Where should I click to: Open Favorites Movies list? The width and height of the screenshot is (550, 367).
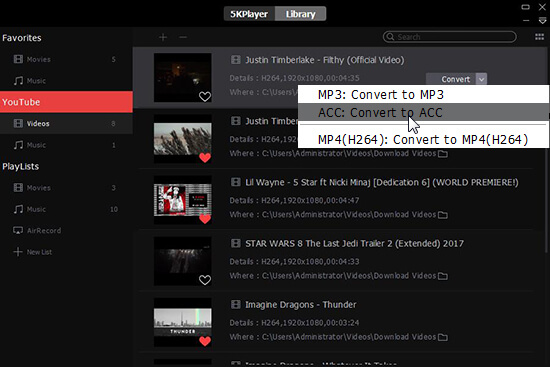click(66, 59)
